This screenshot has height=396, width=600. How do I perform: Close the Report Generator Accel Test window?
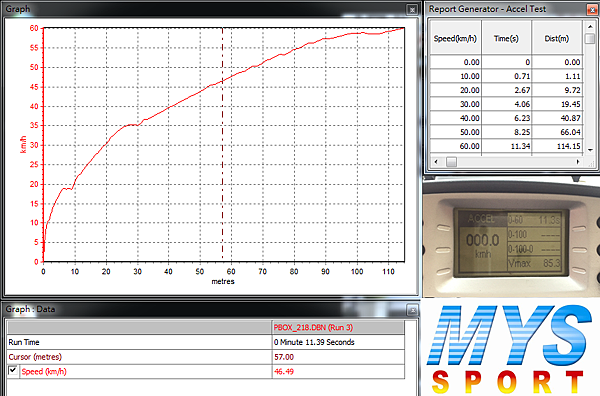point(592,10)
